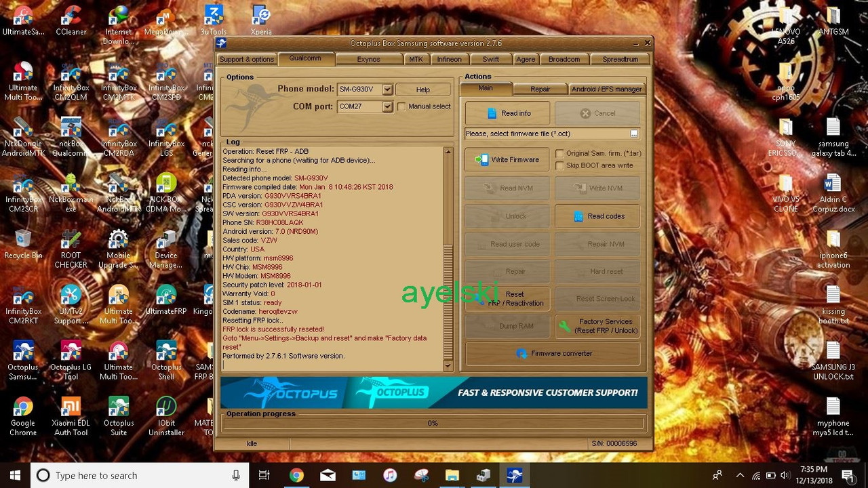Switch to the Swift tab
Viewport: 868px width, 488px height.
coord(491,60)
